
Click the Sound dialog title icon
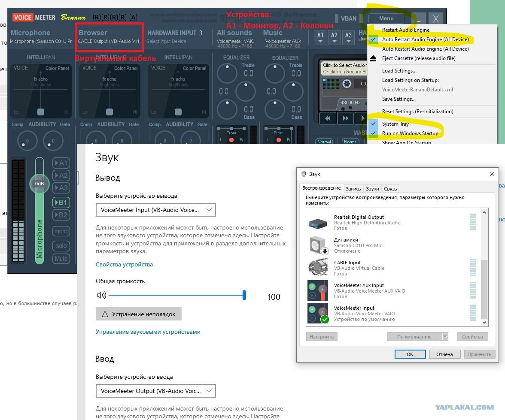click(304, 174)
